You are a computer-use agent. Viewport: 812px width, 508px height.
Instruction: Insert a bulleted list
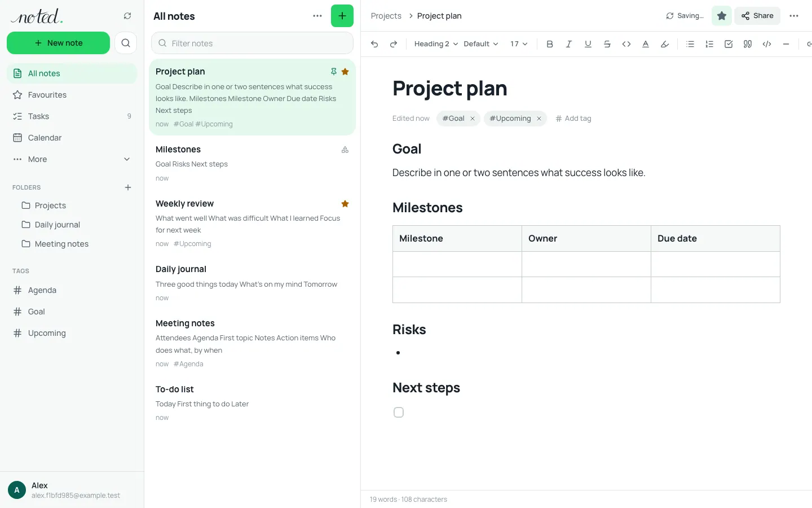(x=690, y=44)
